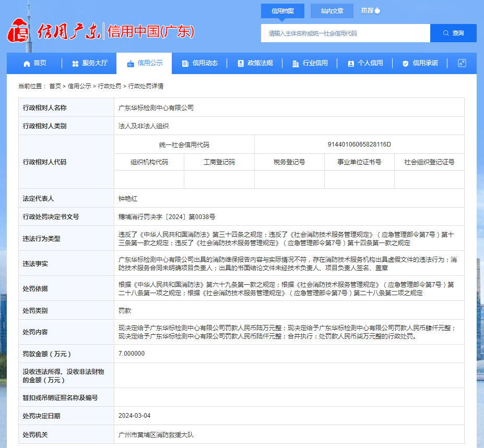
Task: Click the 个人信用 person icon
Action: click(351, 64)
